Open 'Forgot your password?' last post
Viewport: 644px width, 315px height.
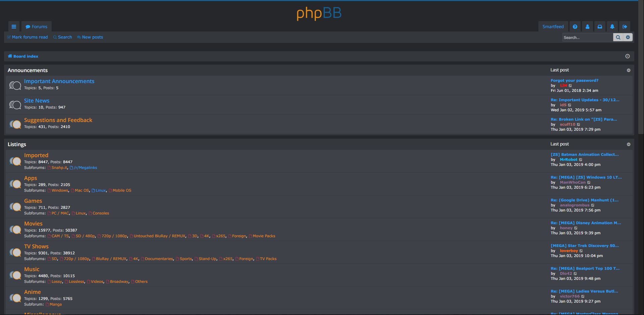click(574, 80)
